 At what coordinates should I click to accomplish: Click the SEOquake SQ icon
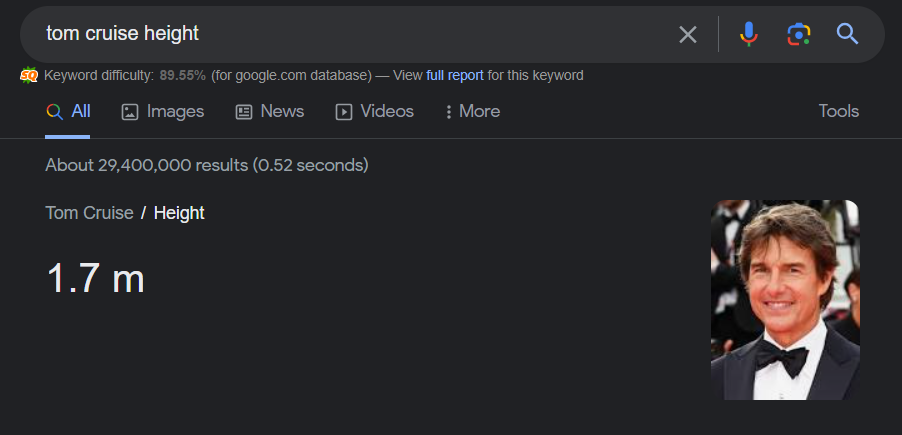tap(29, 75)
